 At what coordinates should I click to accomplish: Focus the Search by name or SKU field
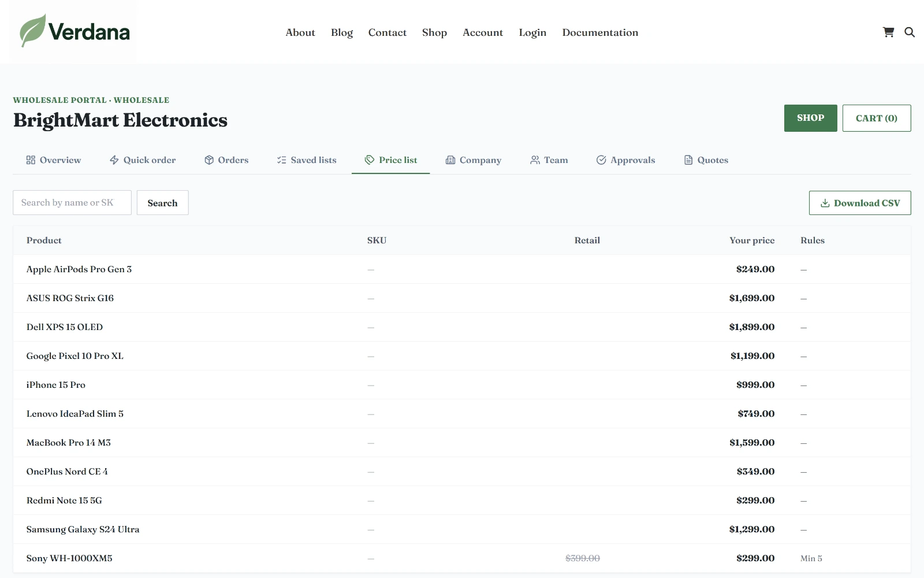point(72,203)
